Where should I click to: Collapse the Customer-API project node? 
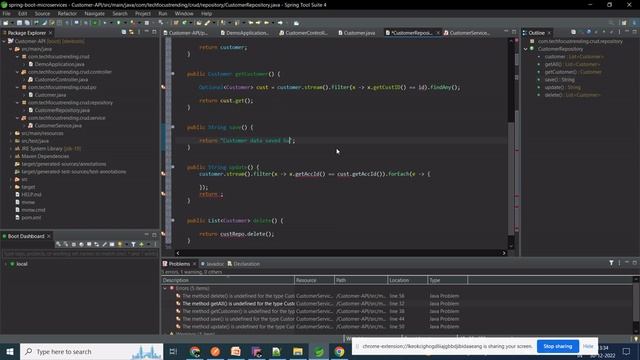point(4,41)
